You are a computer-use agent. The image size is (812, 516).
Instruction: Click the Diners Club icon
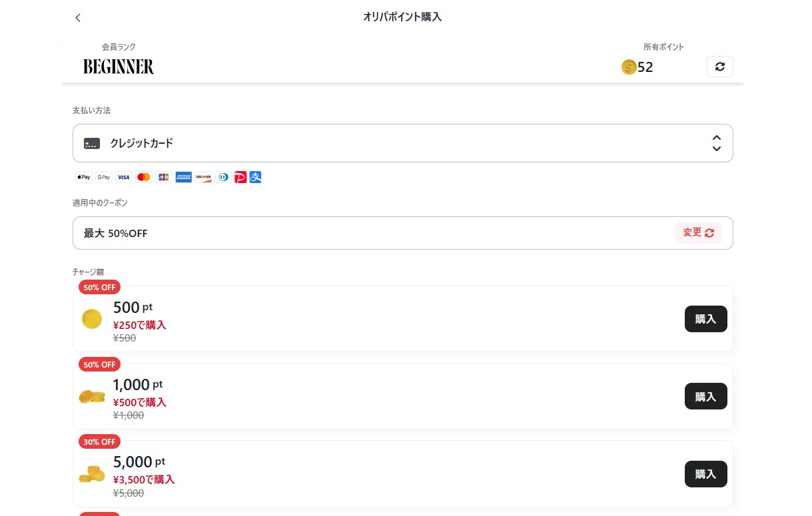223,177
